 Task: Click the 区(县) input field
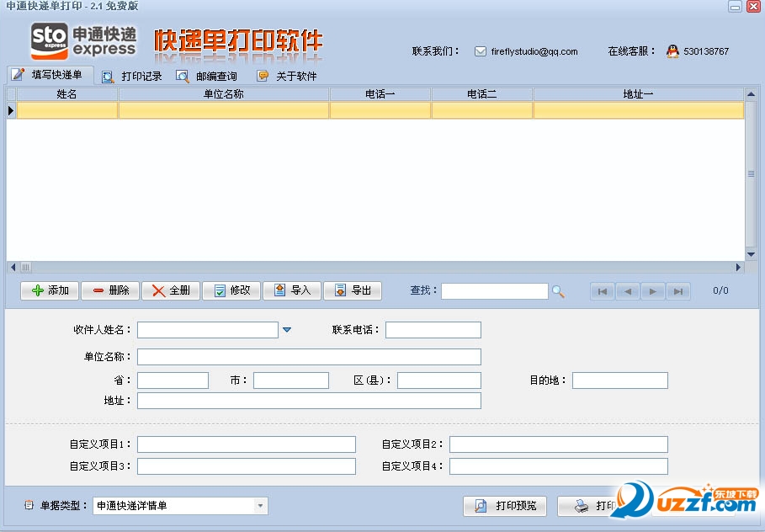click(439, 380)
